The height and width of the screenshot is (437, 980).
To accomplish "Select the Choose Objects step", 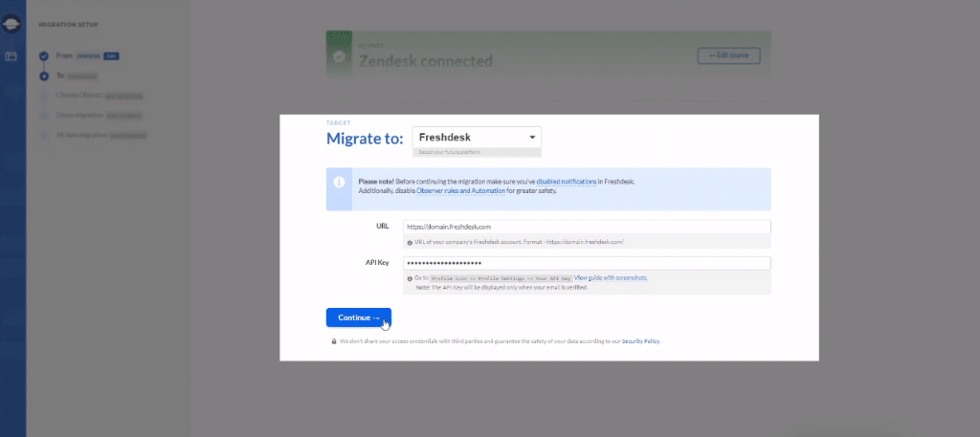I will 100,97.
